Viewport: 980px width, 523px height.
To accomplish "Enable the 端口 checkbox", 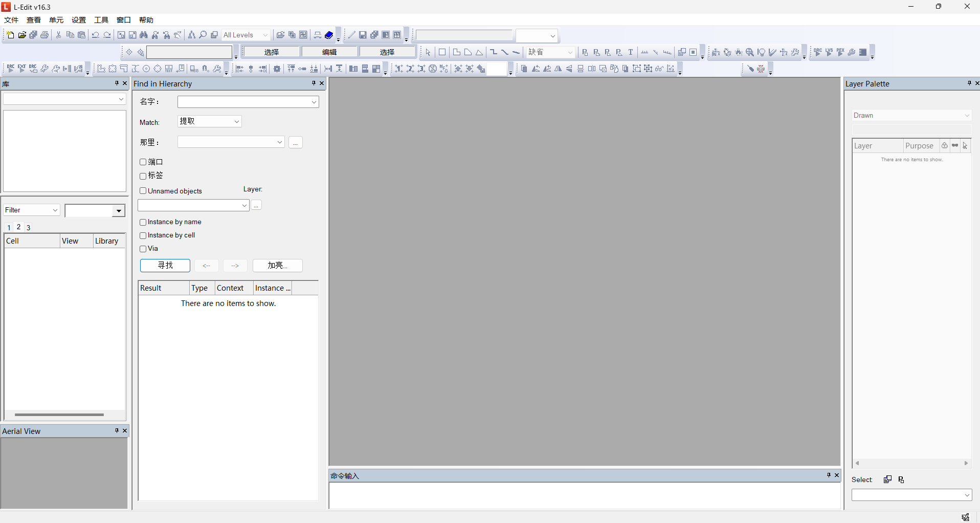I will 143,162.
